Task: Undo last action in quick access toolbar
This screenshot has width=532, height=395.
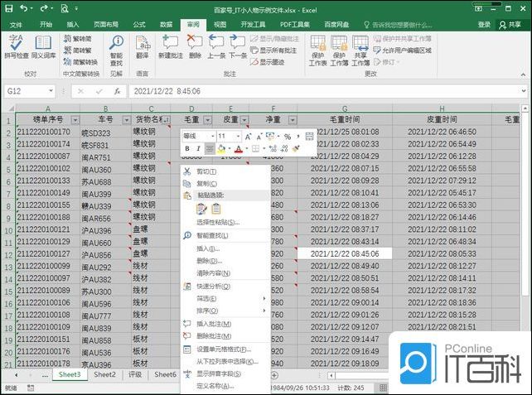Action: (x=24, y=8)
